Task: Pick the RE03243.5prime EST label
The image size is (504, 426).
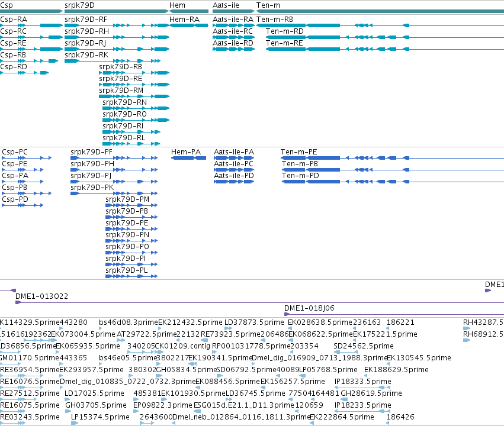Action: pyautogui.click(x=30, y=417)
